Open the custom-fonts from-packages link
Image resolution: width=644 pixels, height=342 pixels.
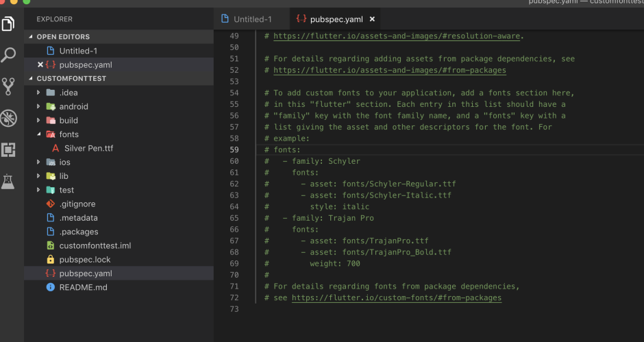[397, 297]
